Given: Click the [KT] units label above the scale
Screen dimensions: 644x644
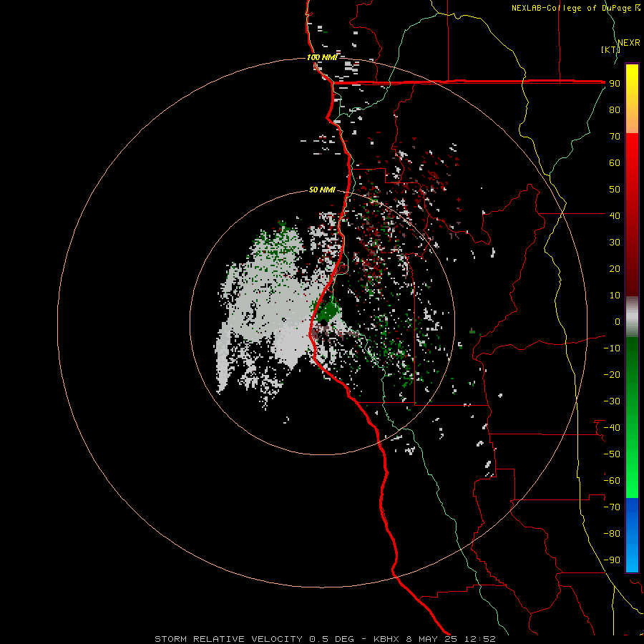Looking at the screenshot, I should point(610,49).
